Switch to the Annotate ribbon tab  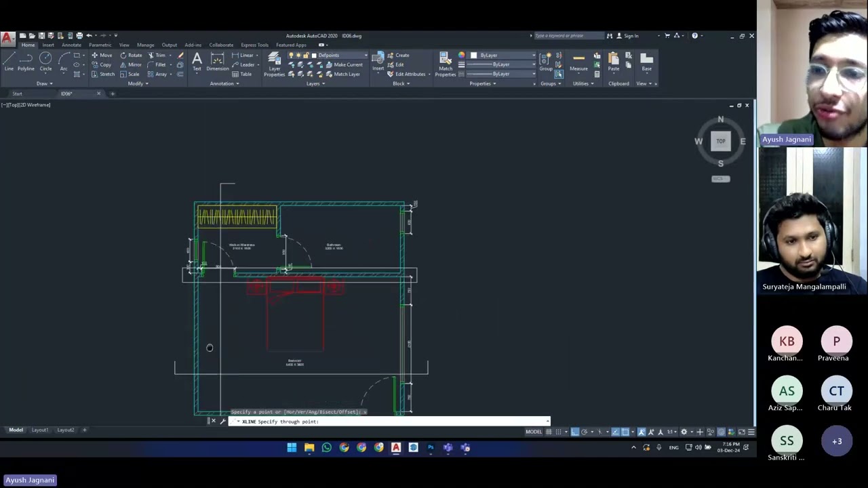[71, 45]
